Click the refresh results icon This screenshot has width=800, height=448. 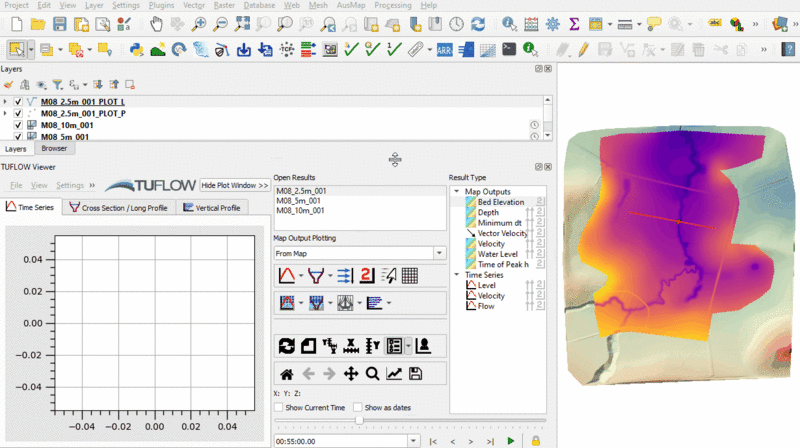[286, 346]
